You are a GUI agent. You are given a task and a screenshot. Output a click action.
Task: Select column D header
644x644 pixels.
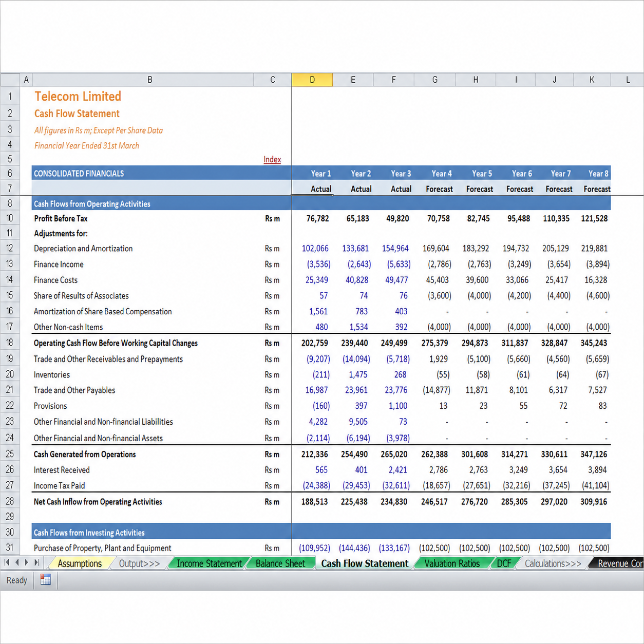312,80
